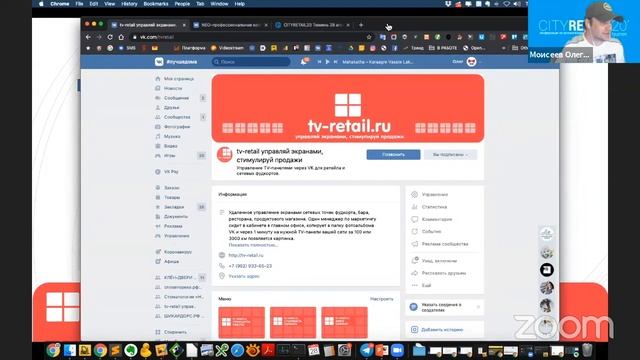Viewport: 640px width, 360px height.
Task: Navigate back in Chrome
Action: (x=88, y=37)
